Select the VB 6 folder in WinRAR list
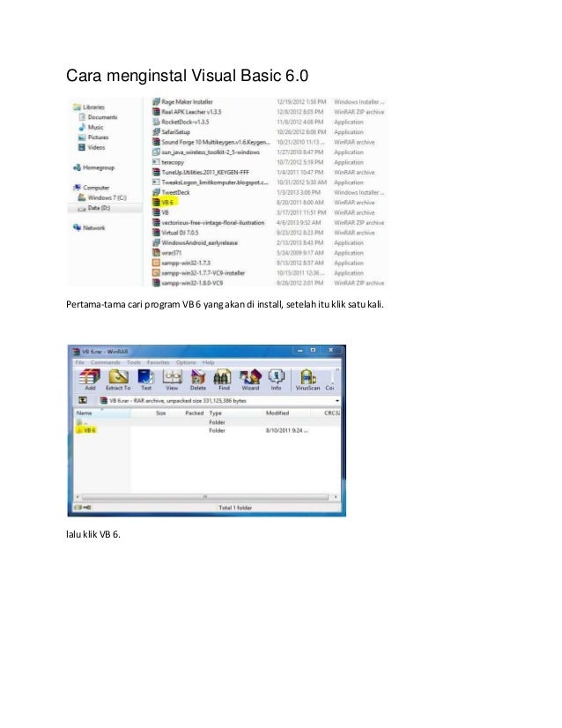 [x=85, y=430]
